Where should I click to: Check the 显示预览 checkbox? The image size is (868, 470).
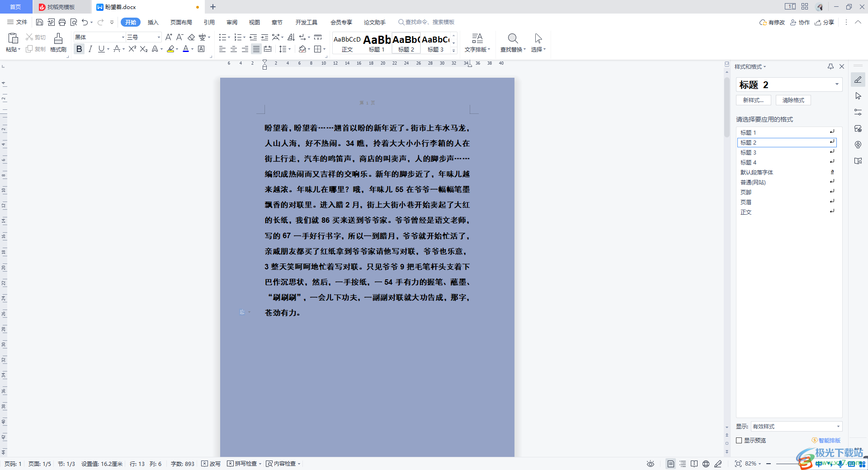[739, 440]
